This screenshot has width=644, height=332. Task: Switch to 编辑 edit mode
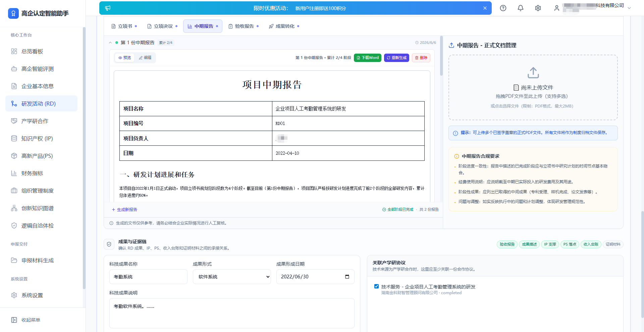(x=145, y=58)
